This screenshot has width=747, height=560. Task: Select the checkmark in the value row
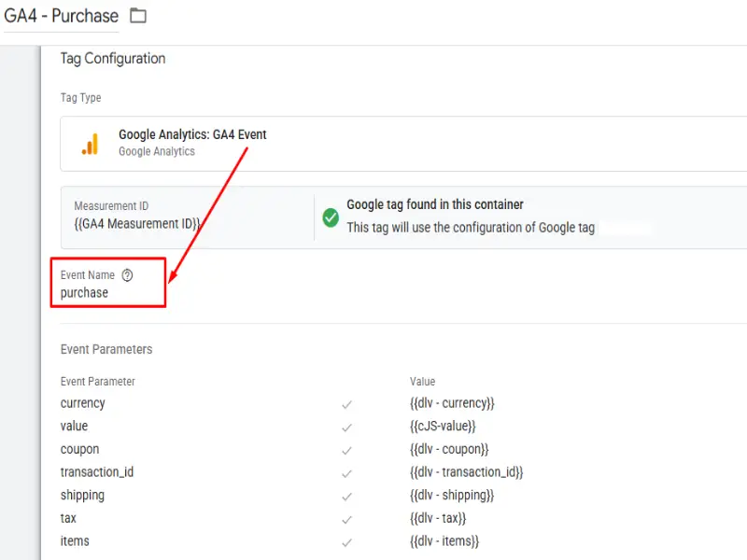click(x=346, y=427)
